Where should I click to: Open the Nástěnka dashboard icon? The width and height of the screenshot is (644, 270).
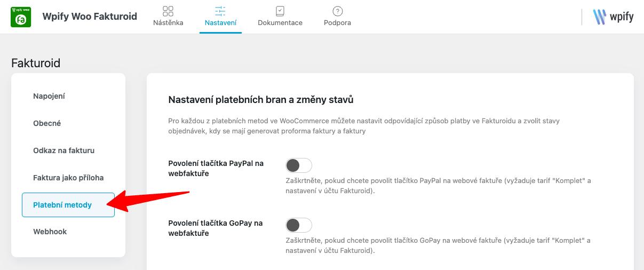coord(168,11)
